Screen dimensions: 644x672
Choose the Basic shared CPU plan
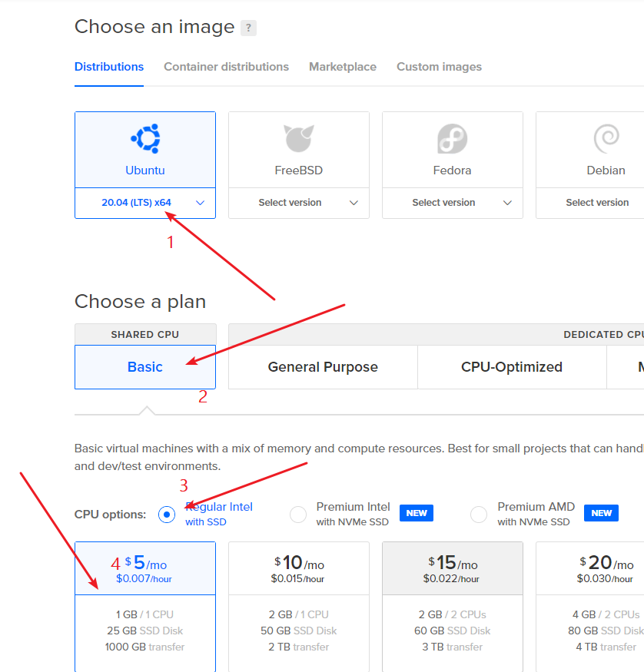click(x=145, y=367)
